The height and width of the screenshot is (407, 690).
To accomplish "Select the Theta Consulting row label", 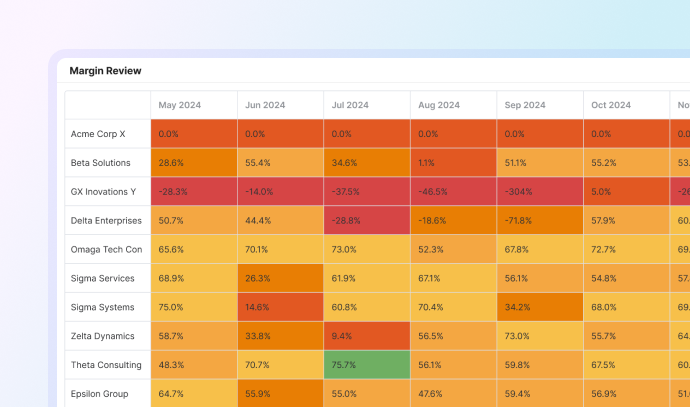I will pyautogui.click(x=106, y=366).
